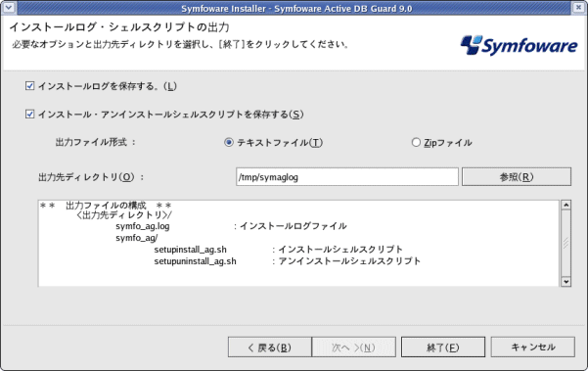Click the setupuninstall_ag.sh text line
This screenshot has height=371, width=588.
[x=195, y=261]
